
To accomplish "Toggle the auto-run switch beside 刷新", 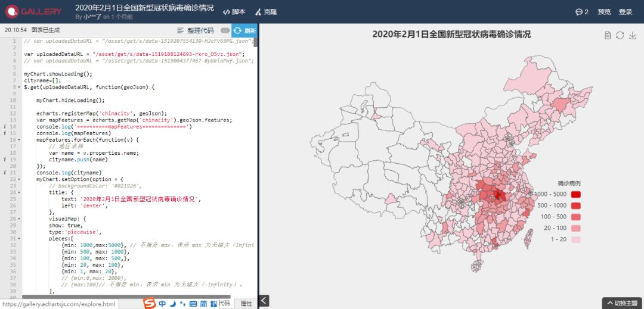I will click(225, 30).
